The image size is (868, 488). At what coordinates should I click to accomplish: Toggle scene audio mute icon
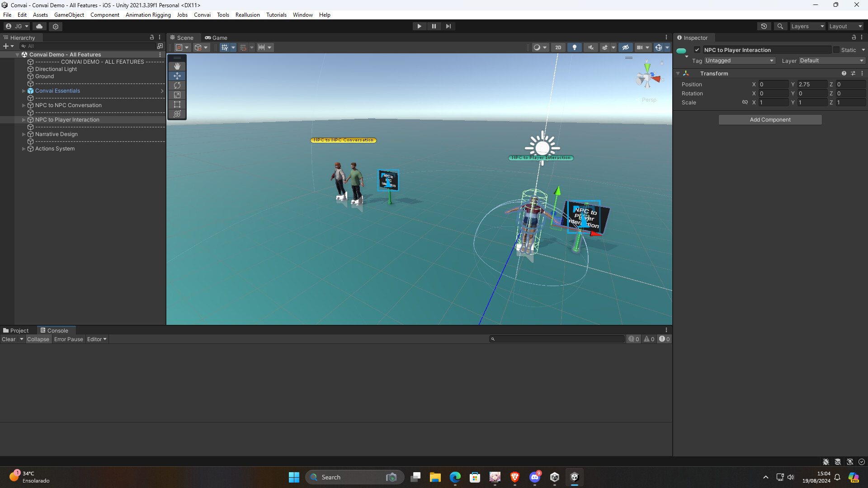[591, 47]
